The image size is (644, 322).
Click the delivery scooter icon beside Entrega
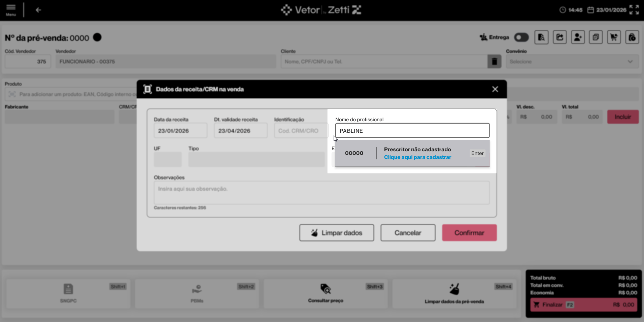tap(483, 37)
